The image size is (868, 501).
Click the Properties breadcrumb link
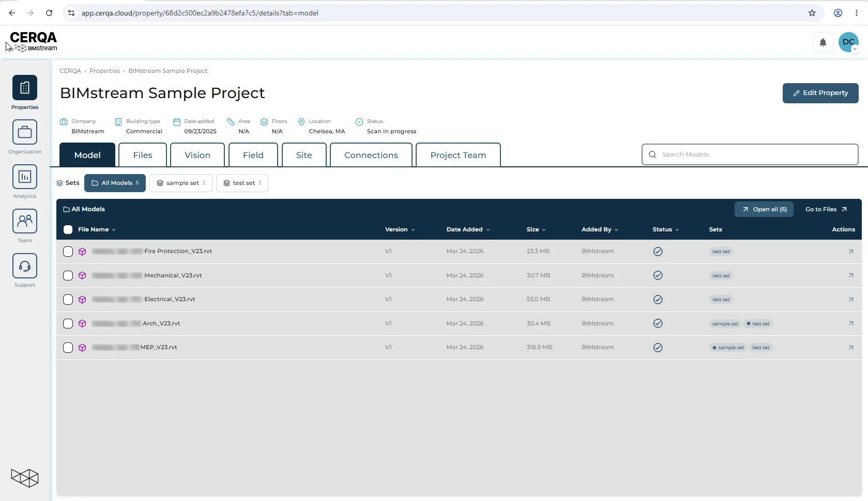point(104,71)
